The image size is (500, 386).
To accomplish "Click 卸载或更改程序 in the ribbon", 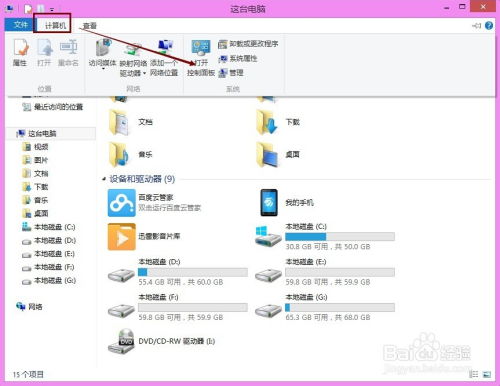I will tap(248, 44).
